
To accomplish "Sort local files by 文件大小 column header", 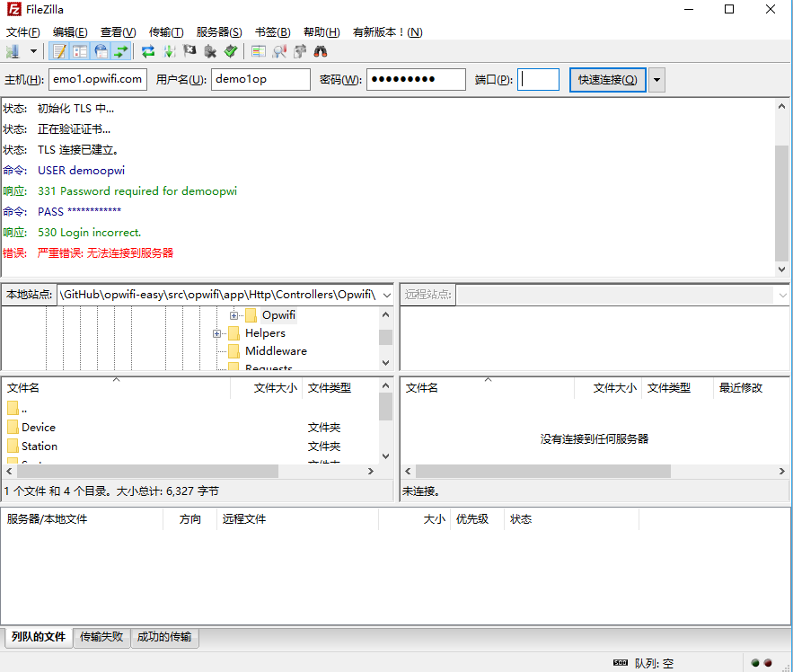I will pos(266,388).
